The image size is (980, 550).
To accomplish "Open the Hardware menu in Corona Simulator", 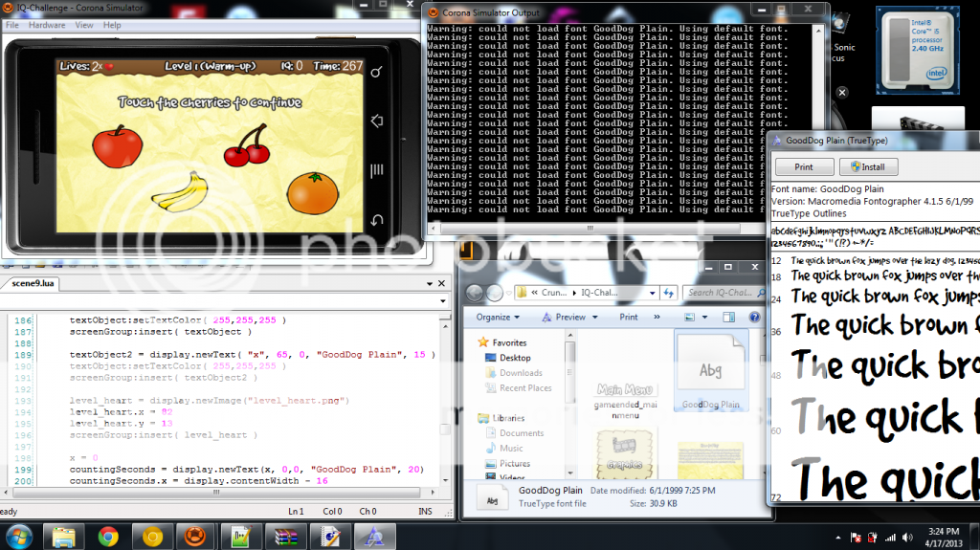I will coord(47,25).
